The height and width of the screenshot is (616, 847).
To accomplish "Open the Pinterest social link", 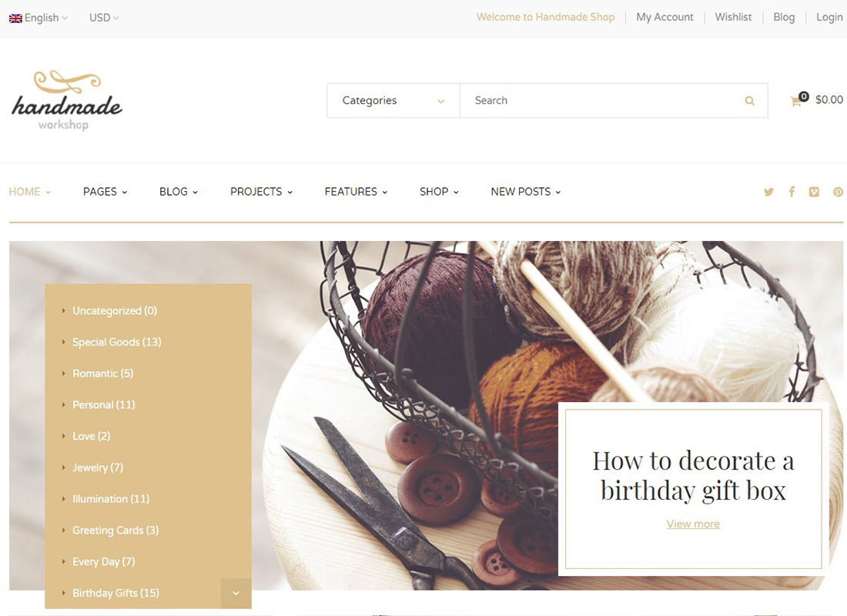I will pyautogui.click(x=838, y=192).
